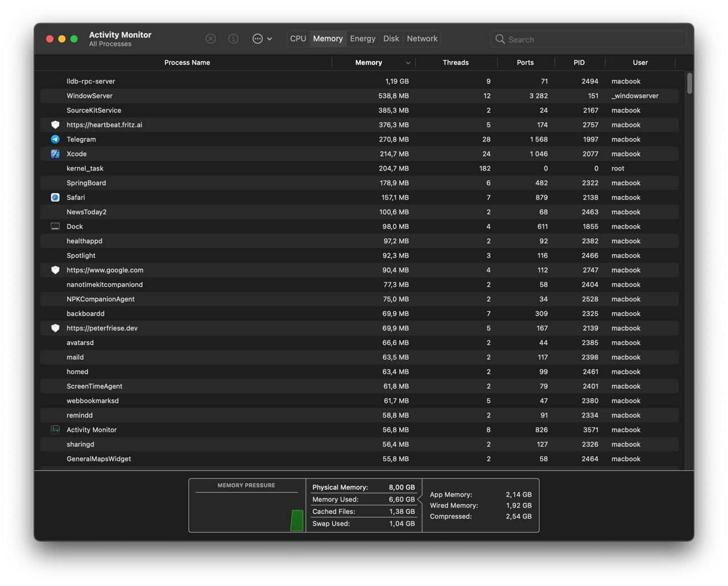Viewport: 728px width, 586px height.
Task: Select the SourceKitService process
Action: point(359,110)
